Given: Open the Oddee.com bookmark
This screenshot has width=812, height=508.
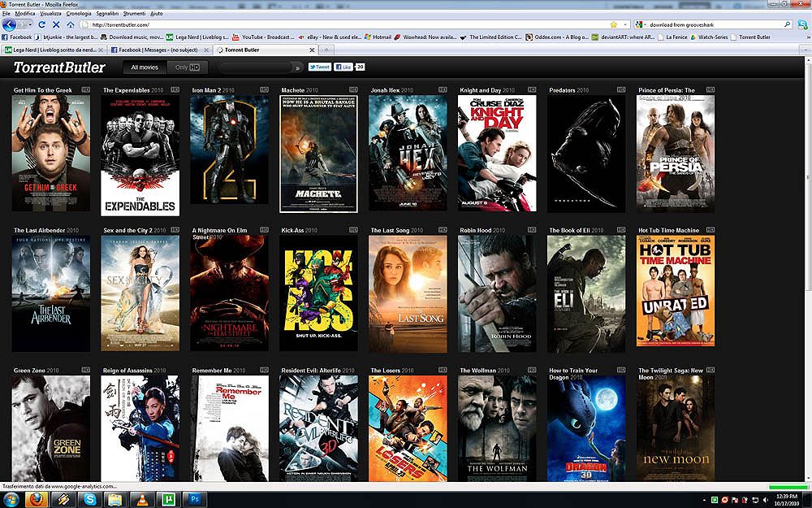Looking at the screenshot, I should pos(557,37).
